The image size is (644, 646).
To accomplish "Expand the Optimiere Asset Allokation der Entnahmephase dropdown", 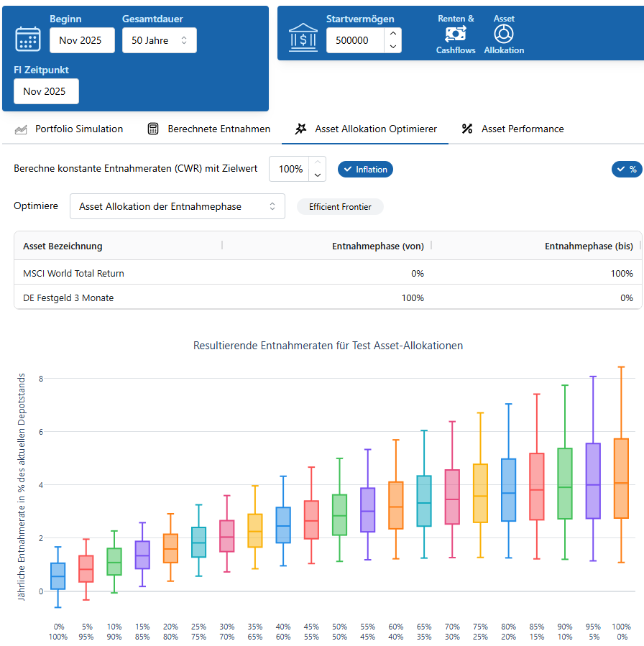I will [177, 207].
